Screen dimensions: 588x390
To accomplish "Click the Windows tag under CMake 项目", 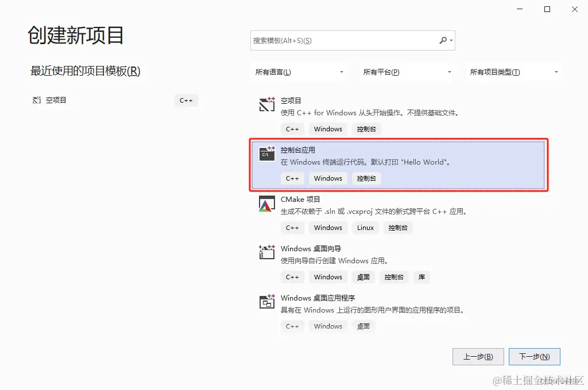I will 328,228.
